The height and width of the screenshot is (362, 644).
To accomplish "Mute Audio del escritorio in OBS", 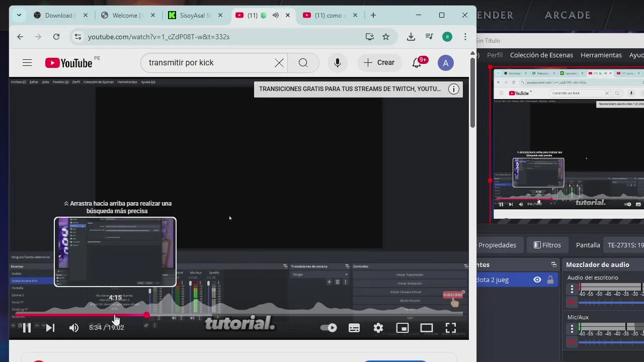I will pyautogui.click(x=572, y=302).
